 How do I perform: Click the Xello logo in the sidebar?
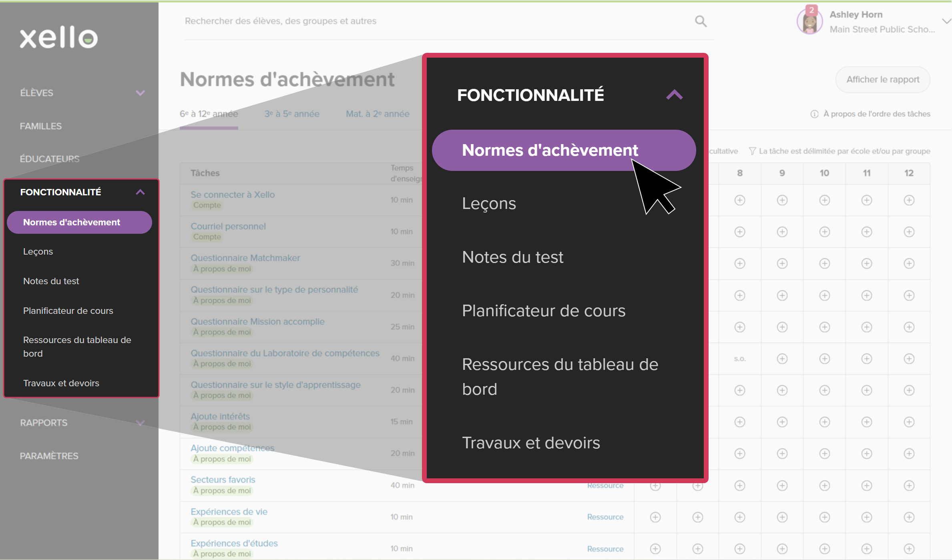pyautogui.click(x=59, y=38)
